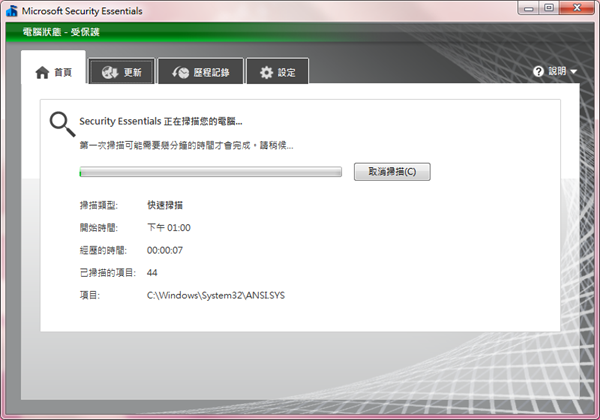Click the question mark help icon
600x420 pixels.
pyautogui.click(x=538, y=71)
